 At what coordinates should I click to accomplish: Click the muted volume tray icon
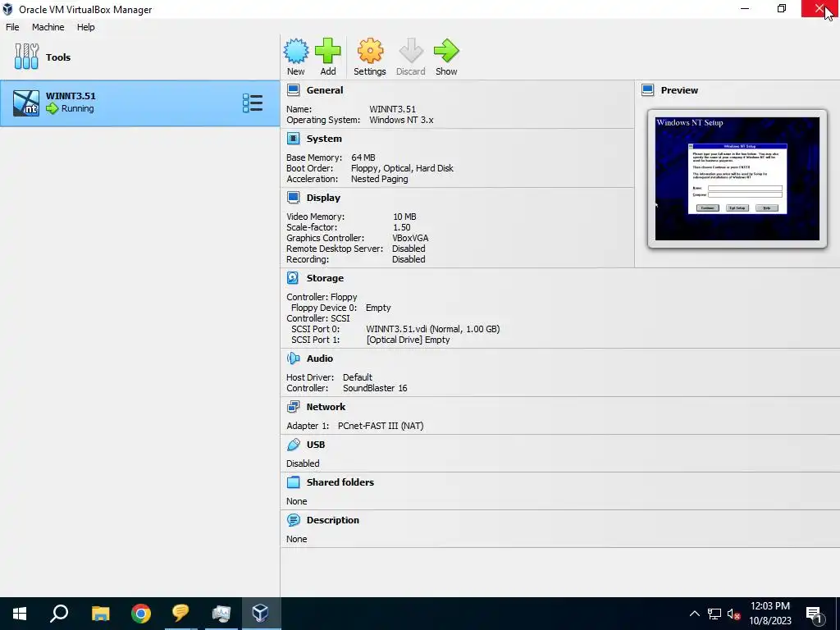734,614
